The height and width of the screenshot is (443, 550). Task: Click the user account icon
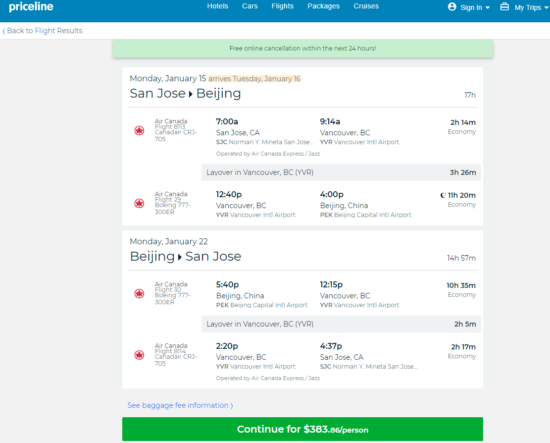click(x=452, y=7)
